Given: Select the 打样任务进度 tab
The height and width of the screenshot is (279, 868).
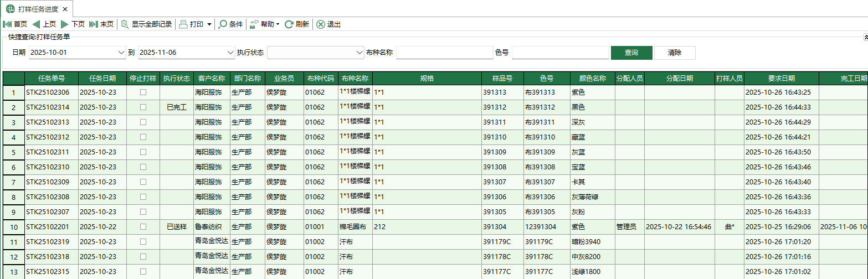Looking at the screenshot, I should pos(36,9).
